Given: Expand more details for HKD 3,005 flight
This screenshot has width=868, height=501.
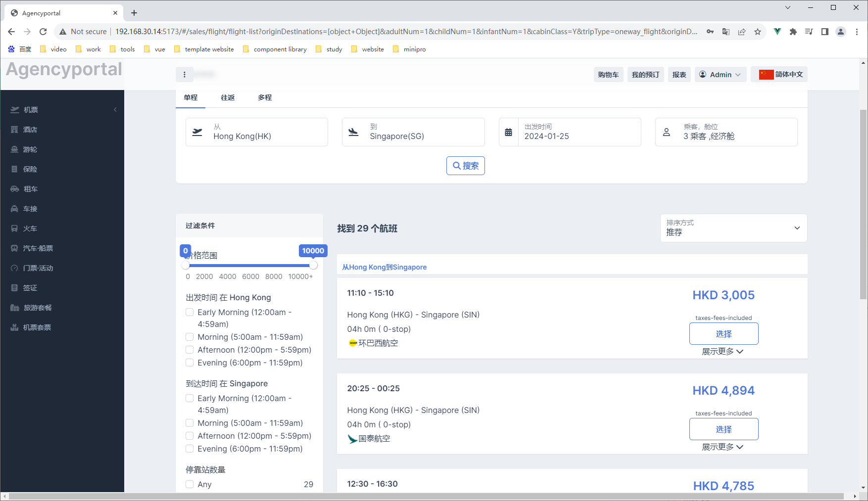Looking at the screenshot, I should point(723,352).
